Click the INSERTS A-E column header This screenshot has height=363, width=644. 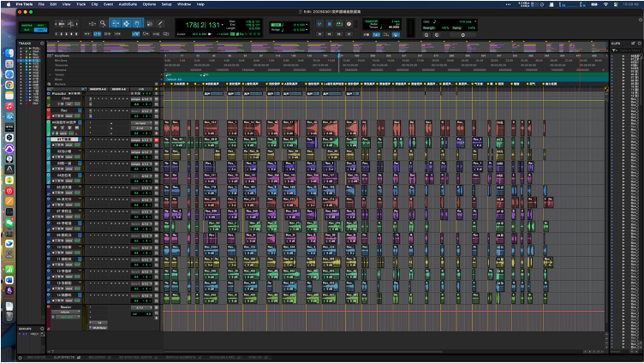98,88
